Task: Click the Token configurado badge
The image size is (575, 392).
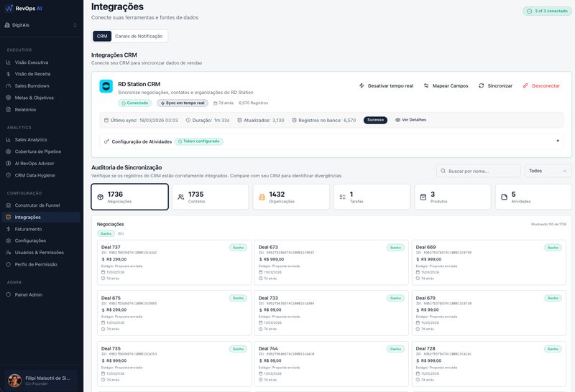Action: [x=199, y=141]
